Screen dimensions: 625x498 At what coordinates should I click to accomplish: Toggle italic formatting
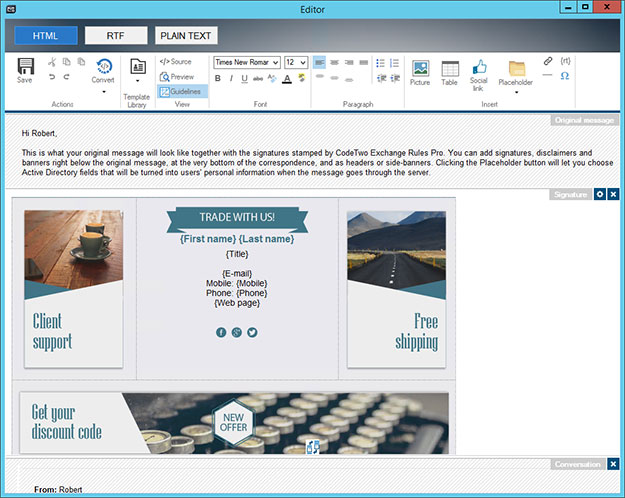click(231, 79)
